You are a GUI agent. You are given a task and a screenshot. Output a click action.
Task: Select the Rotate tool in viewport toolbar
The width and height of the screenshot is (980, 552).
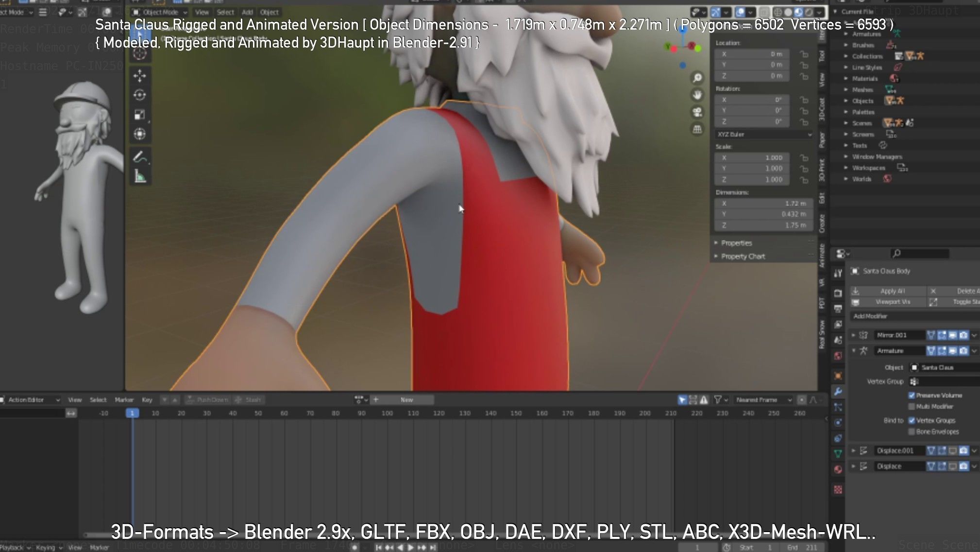[x=140, y=95]
